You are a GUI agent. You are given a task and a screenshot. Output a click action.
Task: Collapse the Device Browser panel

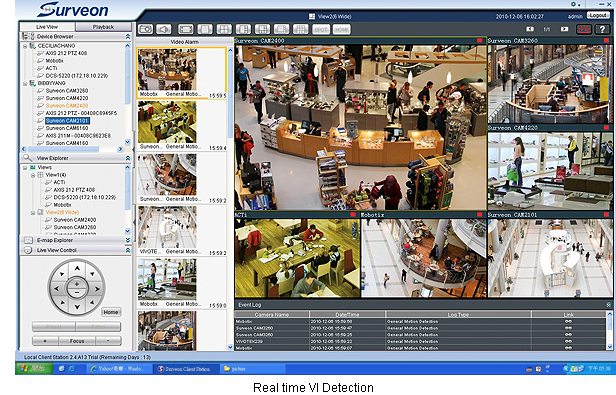(x=128, y=36)
